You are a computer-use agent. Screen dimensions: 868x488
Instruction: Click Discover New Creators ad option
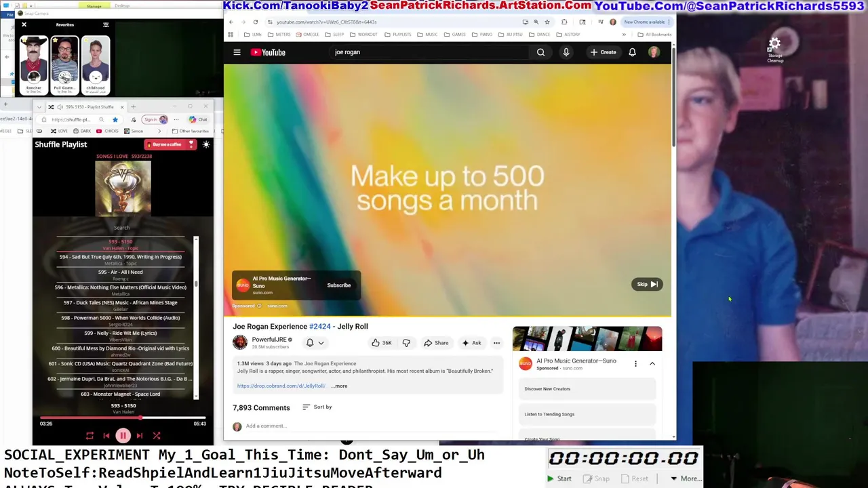587,389
